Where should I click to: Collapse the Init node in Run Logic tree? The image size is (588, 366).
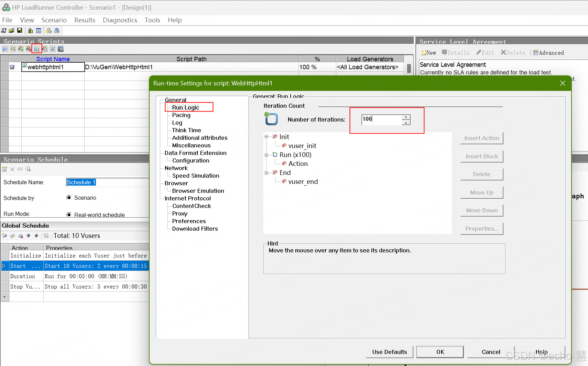(266, 137)
